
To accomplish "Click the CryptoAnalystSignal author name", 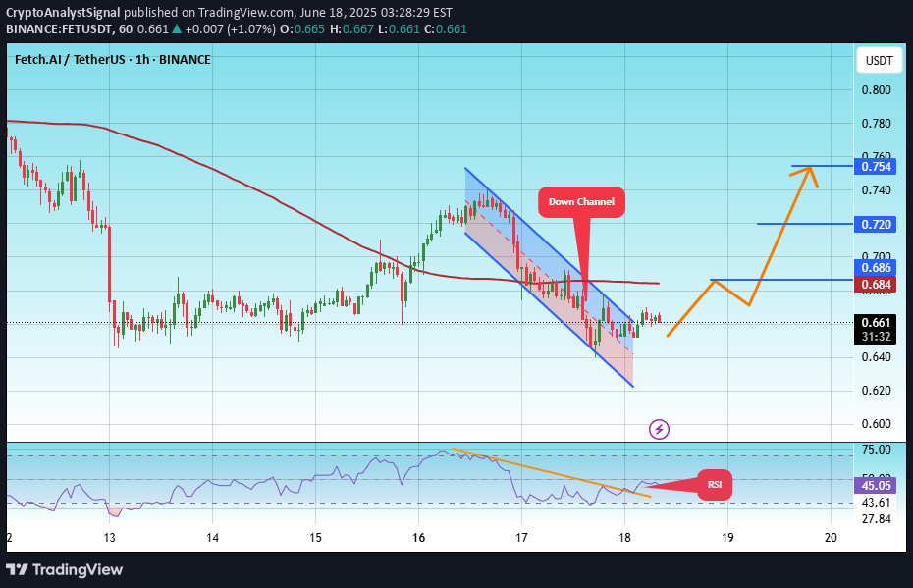I will click(63, 12).
